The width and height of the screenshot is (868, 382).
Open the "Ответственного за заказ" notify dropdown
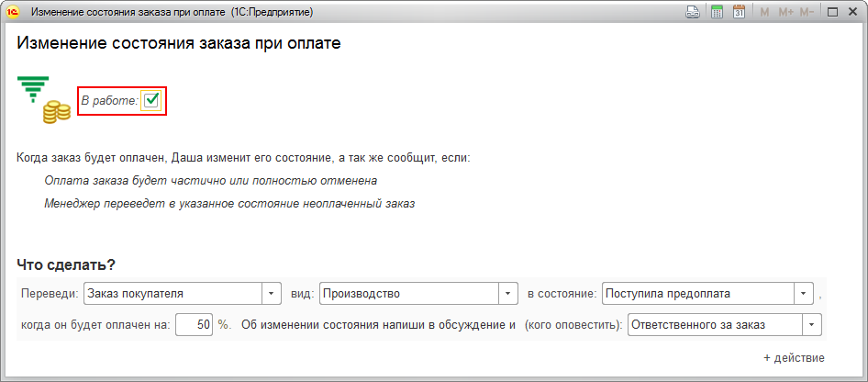(813, 325)
